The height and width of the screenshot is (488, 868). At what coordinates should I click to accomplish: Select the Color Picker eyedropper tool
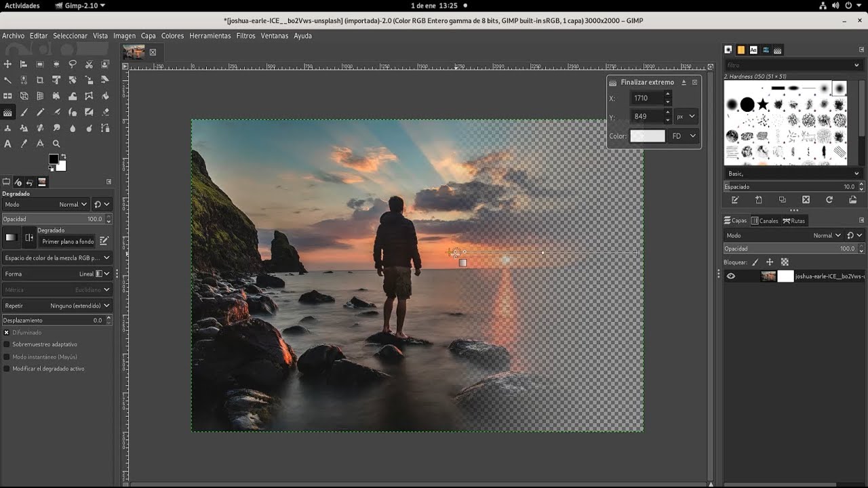coord(24,144)
